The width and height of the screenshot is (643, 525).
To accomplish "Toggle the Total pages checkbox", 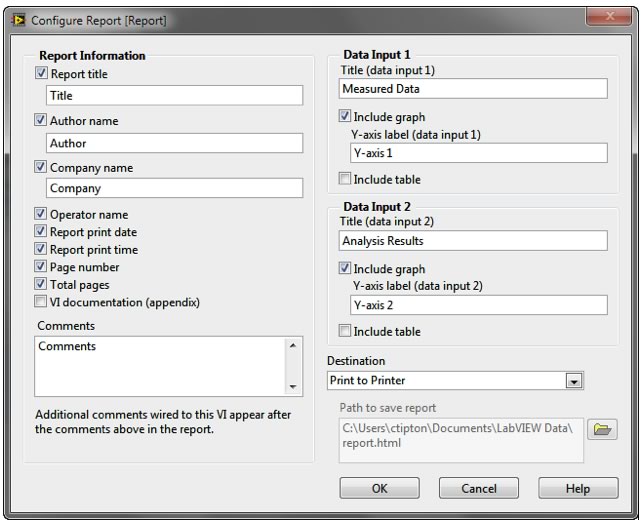I will click(41, 285).
